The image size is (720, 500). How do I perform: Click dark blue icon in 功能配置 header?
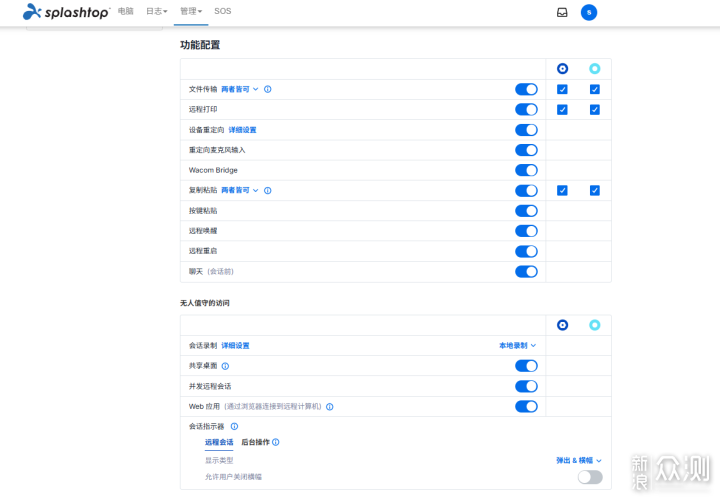click(562, 69)
